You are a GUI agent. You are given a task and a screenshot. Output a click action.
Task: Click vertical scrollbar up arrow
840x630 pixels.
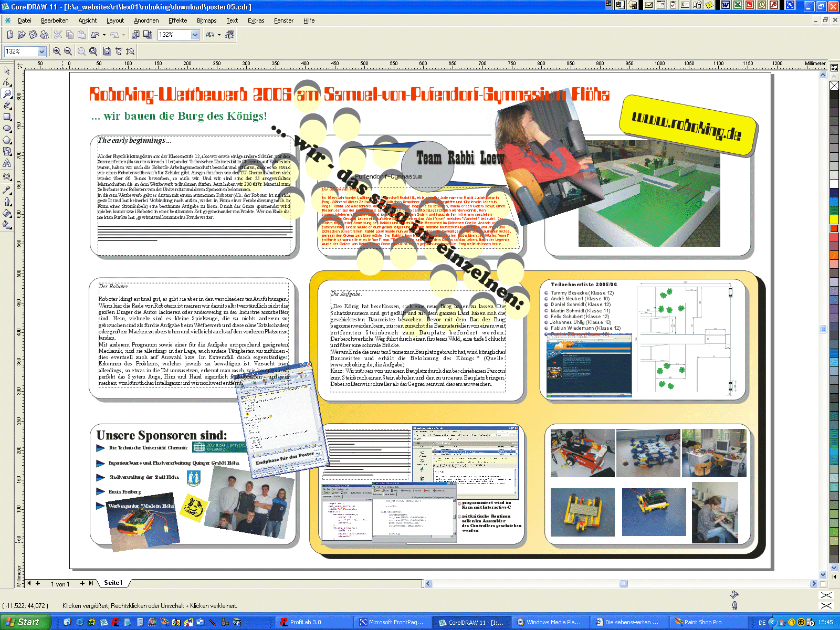coord(823,75)
